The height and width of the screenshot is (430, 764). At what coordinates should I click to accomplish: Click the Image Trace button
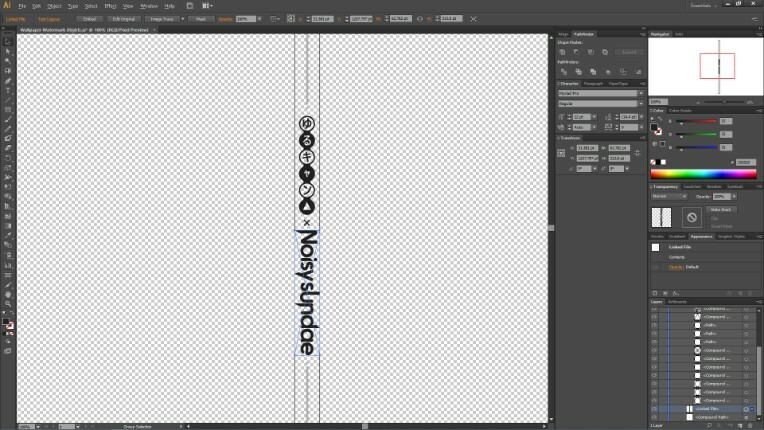point(162,19)
